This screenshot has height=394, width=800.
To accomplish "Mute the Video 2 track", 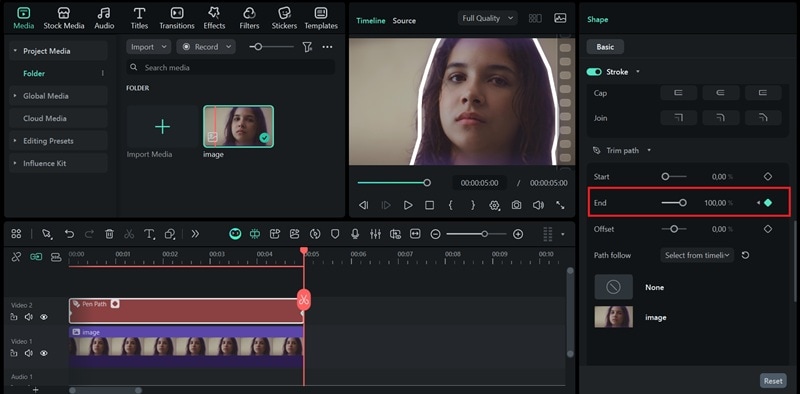I will pyautogui.click(x=29, y=317).
